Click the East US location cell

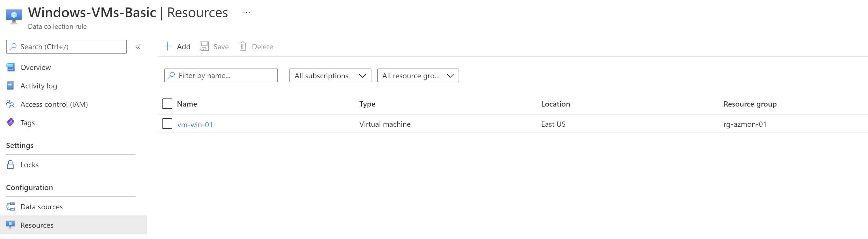[x=553, y=124]
